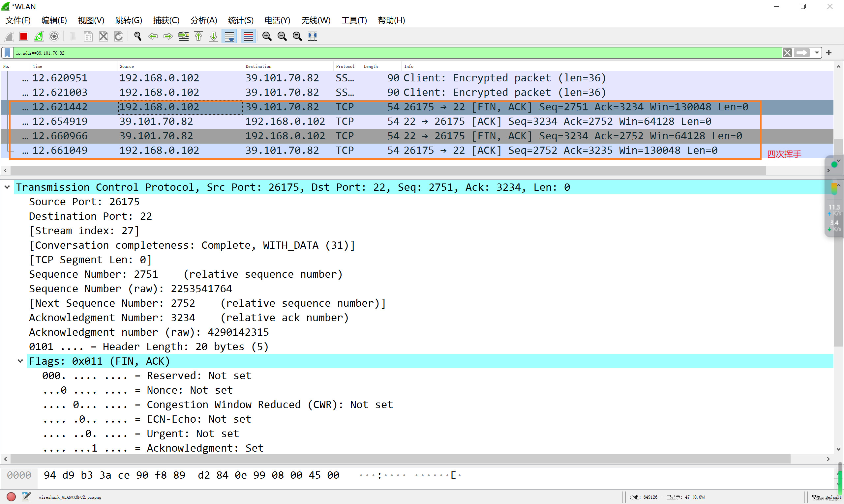Collapse the Transmission Control Protocol tree
Viewport: 844px width, 504px height.
(x=7, y=187)
